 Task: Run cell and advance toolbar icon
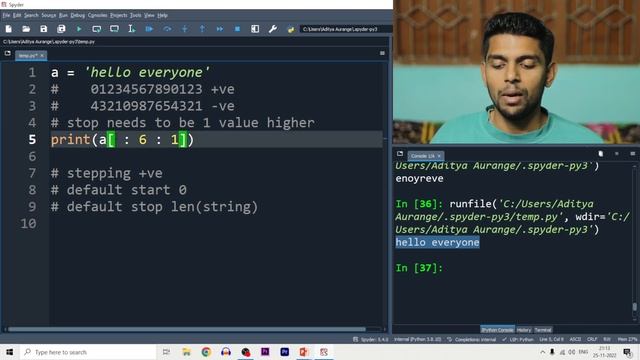(114, 29)
